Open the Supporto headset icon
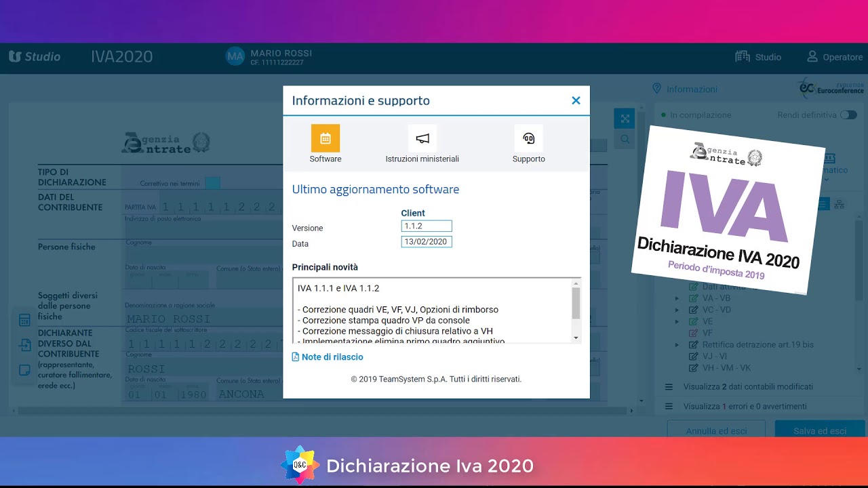The image size is (868, 488). tap(529, 138)
